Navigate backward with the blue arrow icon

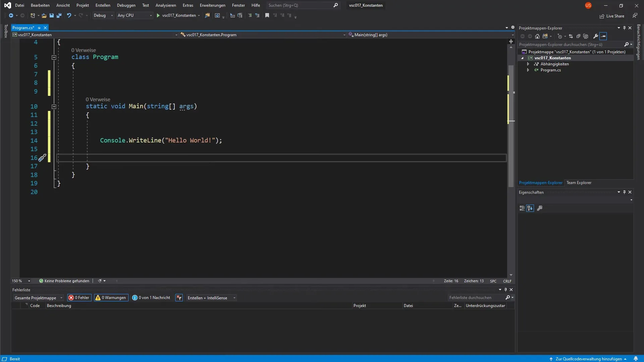tap(11, 15)
